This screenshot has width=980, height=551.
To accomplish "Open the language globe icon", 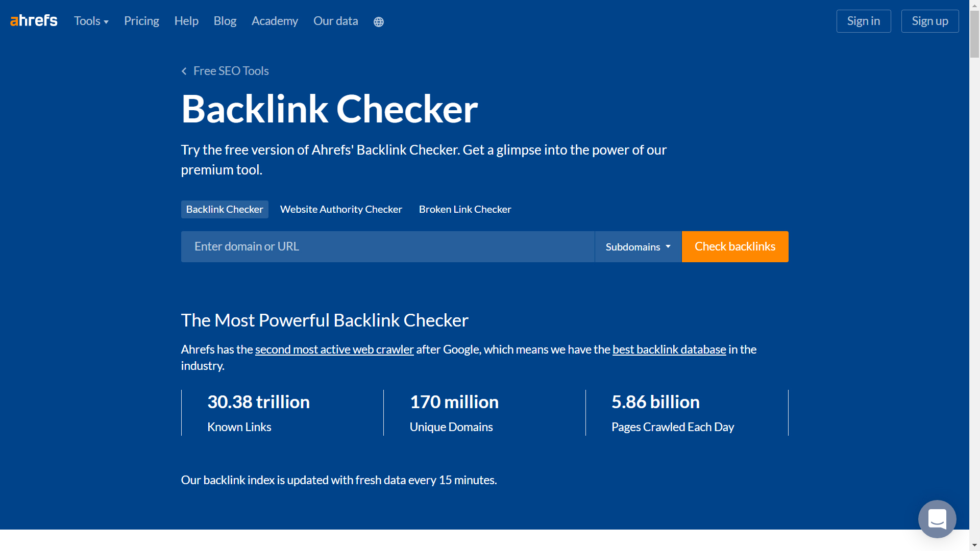I will coord(378,22).
